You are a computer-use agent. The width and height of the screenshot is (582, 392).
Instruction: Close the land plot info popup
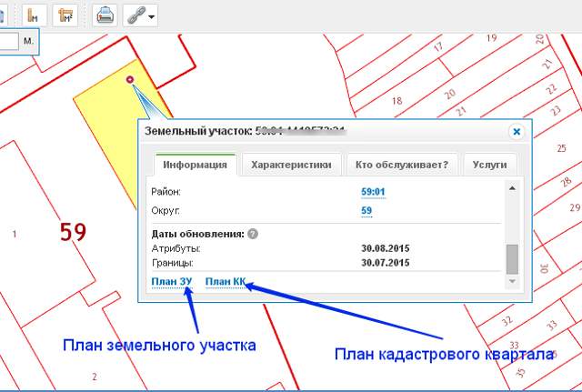coord(517,132)
